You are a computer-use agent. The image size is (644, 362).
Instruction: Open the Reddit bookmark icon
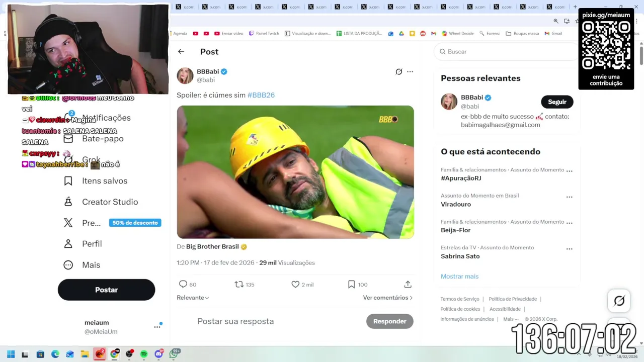pos(423,33)
